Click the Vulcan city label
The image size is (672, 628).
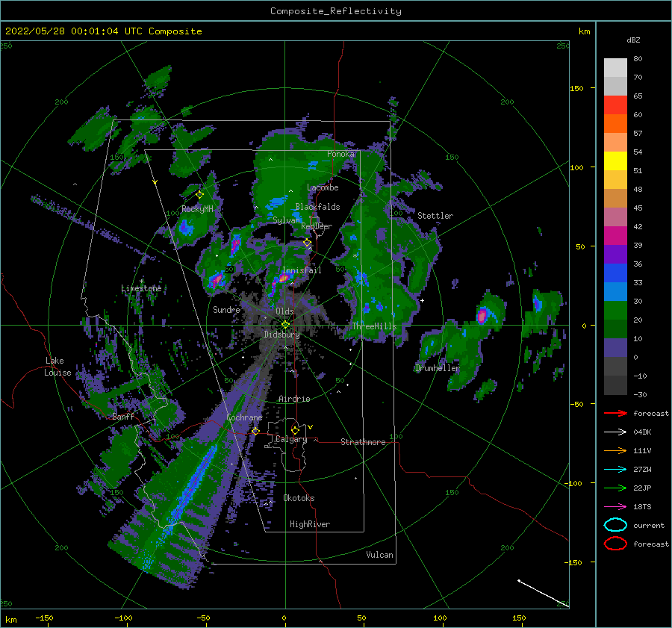(x=380, y=555)
